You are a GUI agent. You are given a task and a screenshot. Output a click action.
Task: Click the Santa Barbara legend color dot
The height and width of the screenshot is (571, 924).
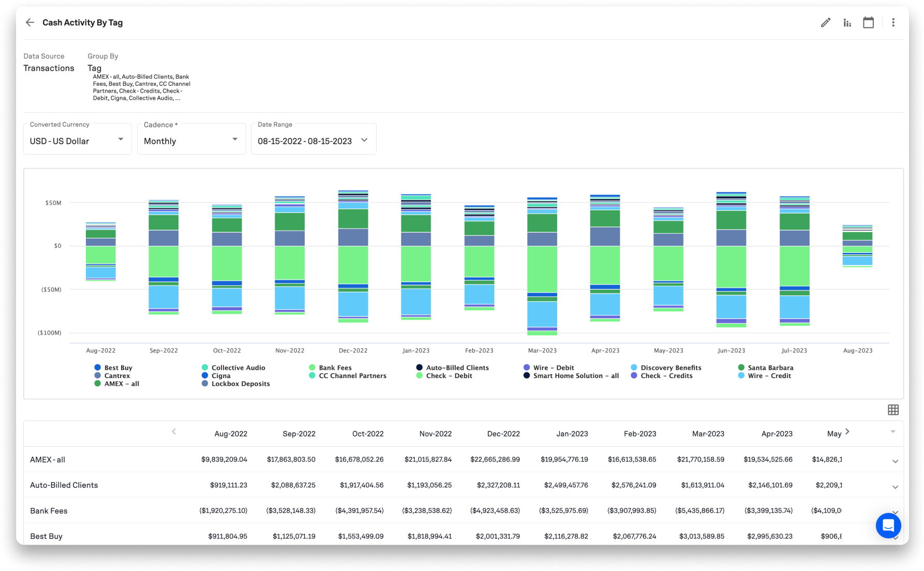pos(741,368)
